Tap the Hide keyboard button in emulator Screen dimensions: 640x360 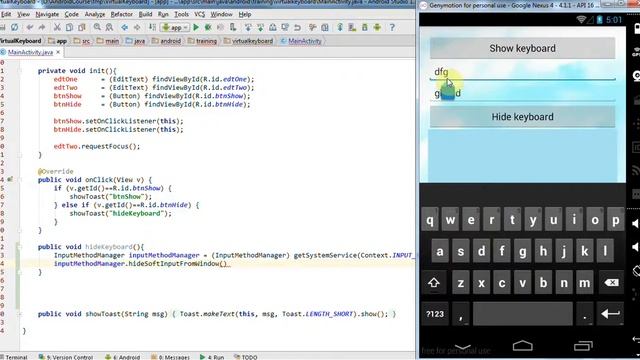(522, 117)
